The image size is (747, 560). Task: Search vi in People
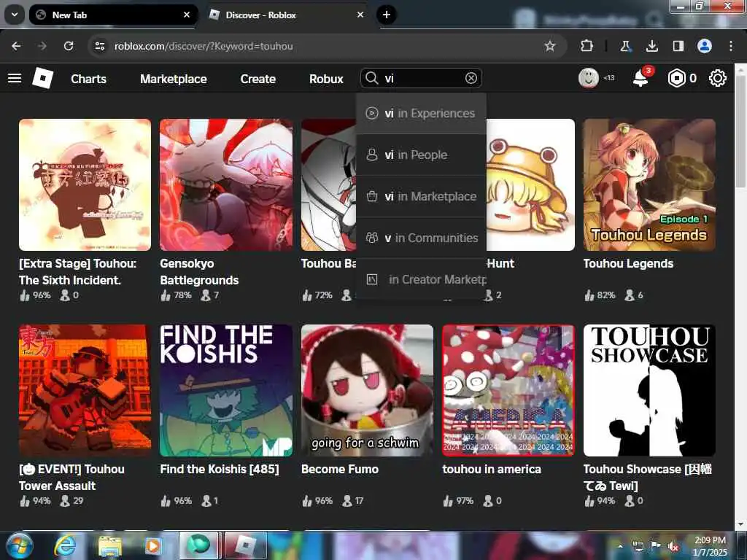421,155
